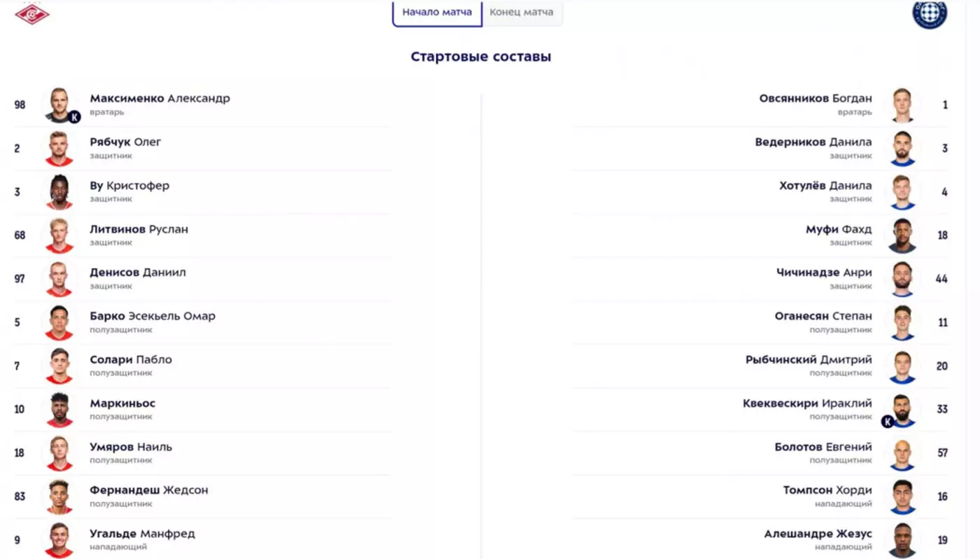Viewport: 980px width, 559px height.
Task: Select Угальде Манфред in the lineup
Action: coord(142,534)
